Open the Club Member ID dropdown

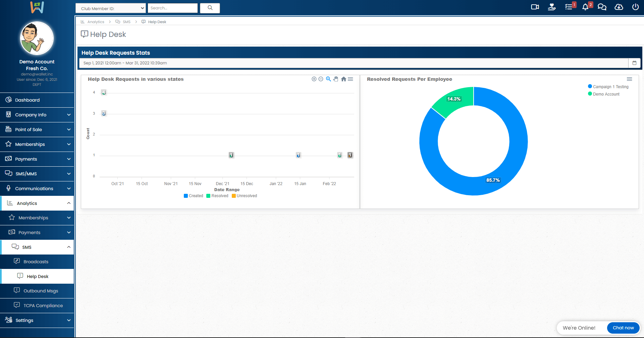(111, 8)
